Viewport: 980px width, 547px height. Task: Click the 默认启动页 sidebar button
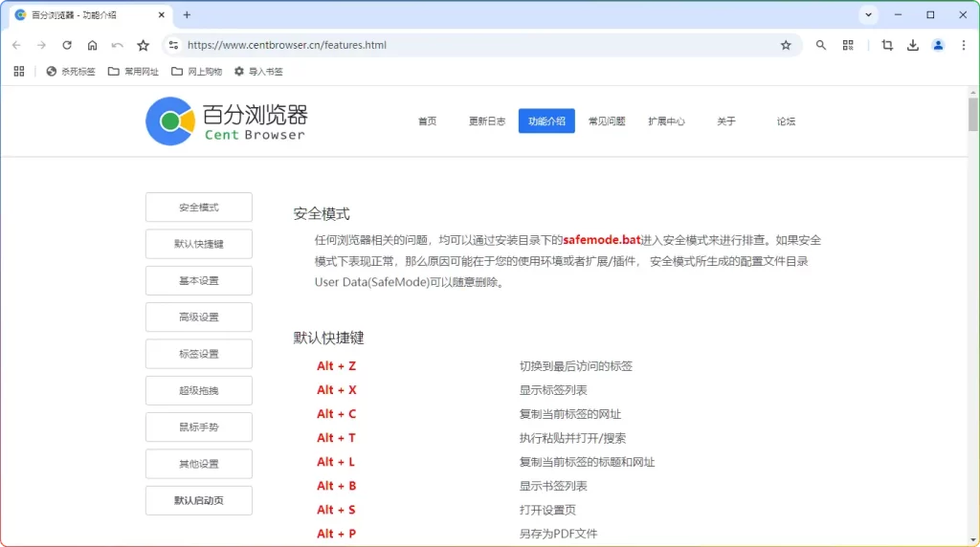(x=199, y=500)
